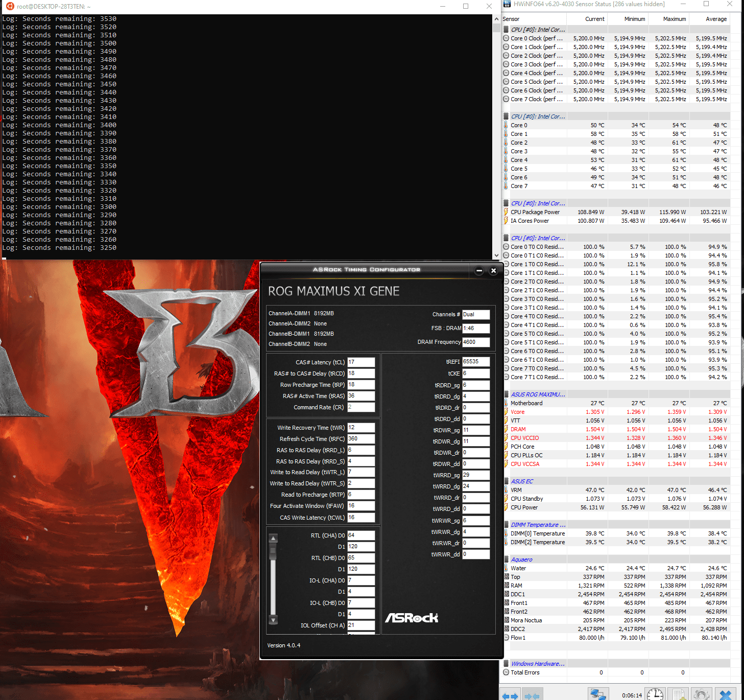Click the clock reset timer icon in HWiNFO
744x700 pixels.
coord(655,694)
